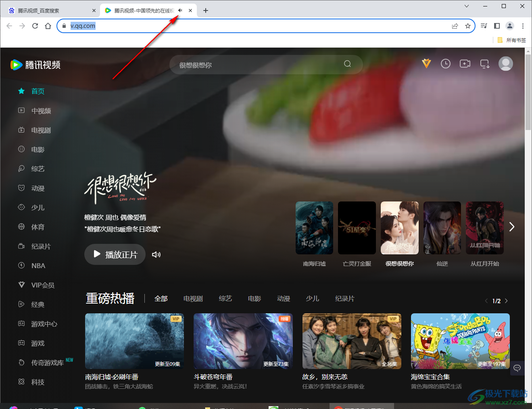Reload the current page
The height and width of the screenshot is (409, 532).
click(35, 26)
